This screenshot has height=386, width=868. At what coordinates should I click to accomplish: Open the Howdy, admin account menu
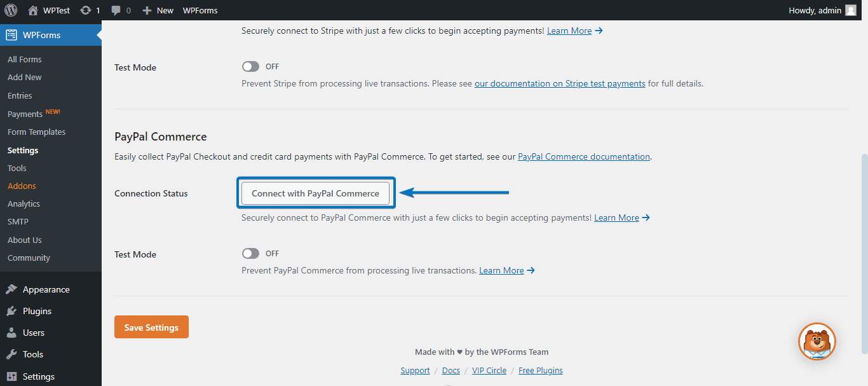tap(822, 10)
